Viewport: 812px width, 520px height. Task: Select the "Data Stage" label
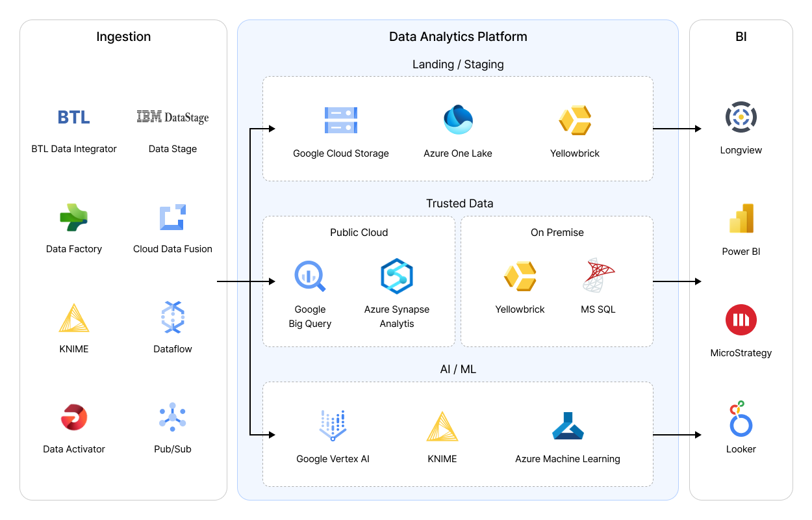(173, 149)
